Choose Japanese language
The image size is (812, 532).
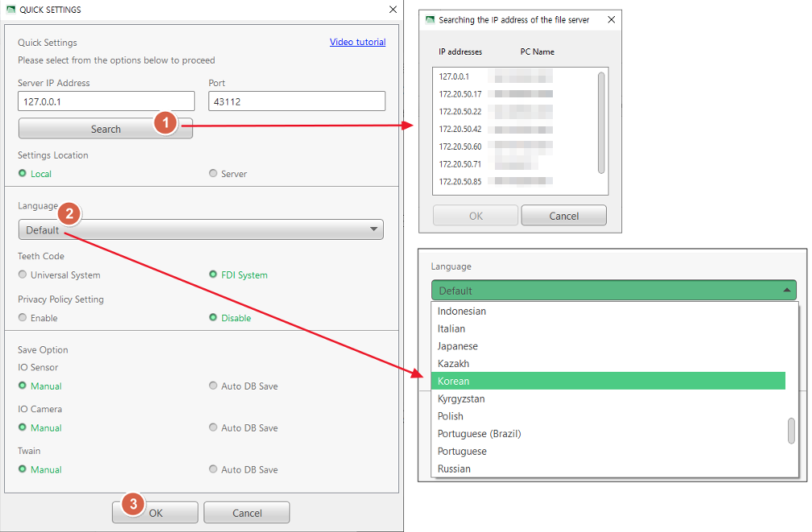tap(608, 346)
